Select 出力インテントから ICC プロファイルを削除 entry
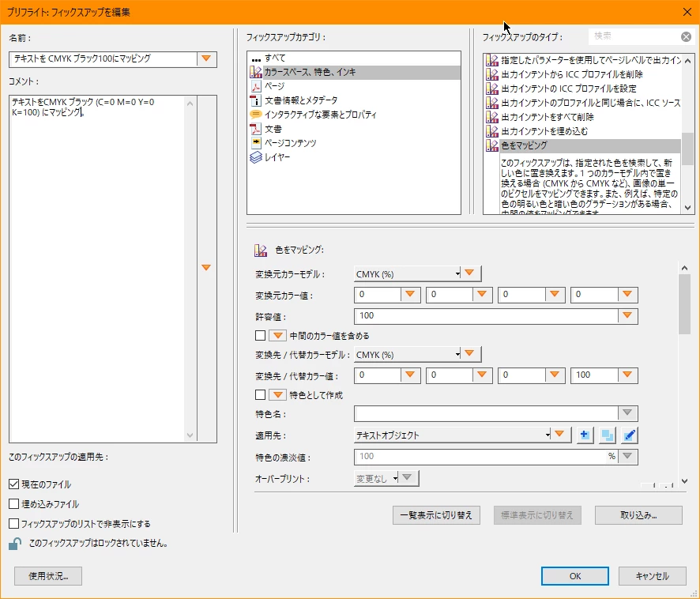Image resolution: width=700 pixels, height=599 pixels. tap(571, 74)
